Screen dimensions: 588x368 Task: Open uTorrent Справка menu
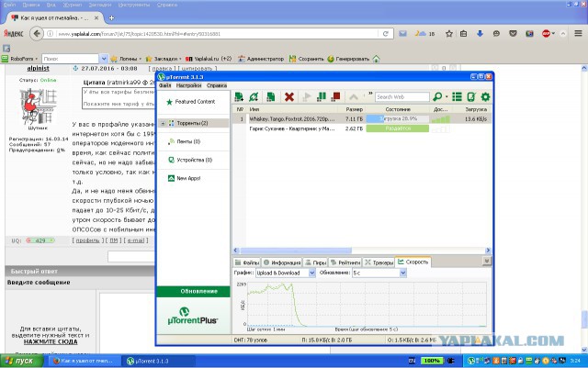pos(217,85)
